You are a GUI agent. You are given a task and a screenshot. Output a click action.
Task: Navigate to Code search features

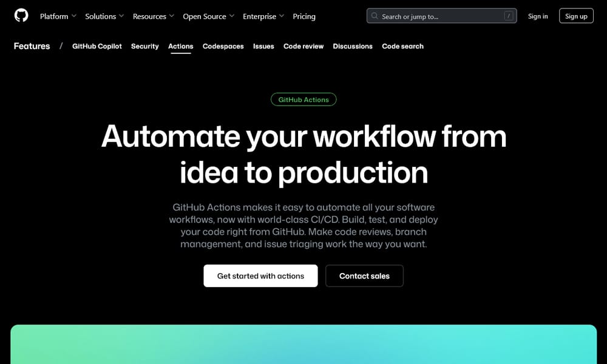[x=402, y=46]
